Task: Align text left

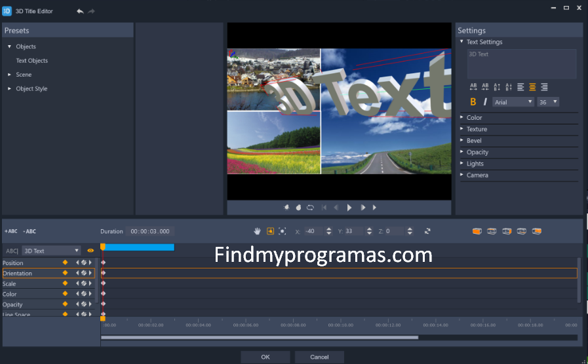Action: coord(520,87)
